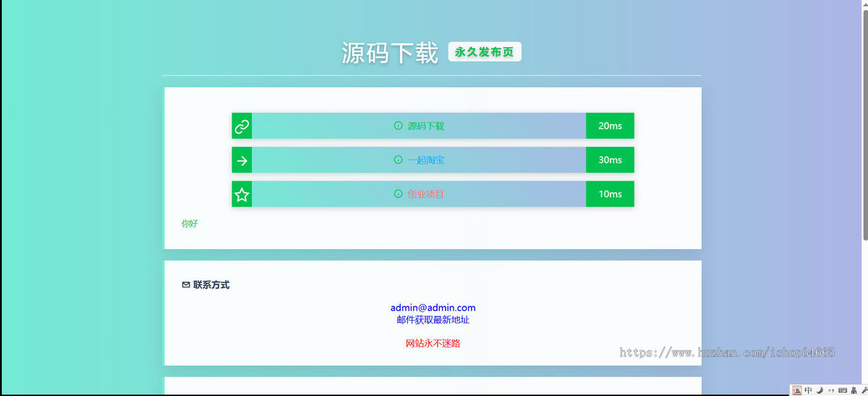
Task: Click the circle icon before 一起淘宝 text
Action: (398, 160)
